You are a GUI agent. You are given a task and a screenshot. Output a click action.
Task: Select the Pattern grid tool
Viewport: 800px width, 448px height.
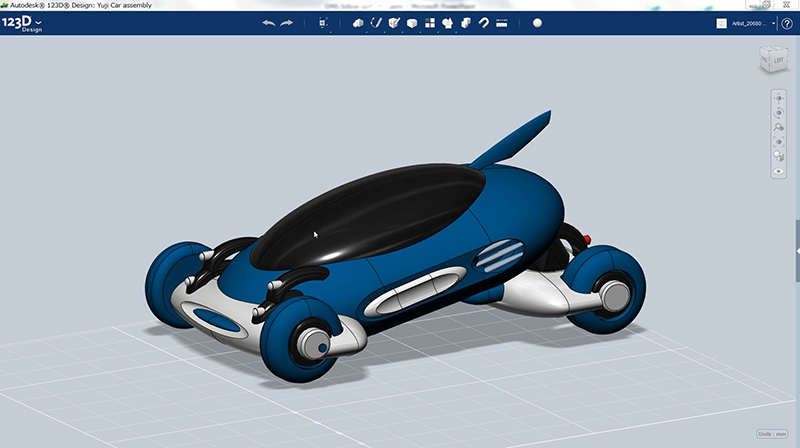(430, 23)
